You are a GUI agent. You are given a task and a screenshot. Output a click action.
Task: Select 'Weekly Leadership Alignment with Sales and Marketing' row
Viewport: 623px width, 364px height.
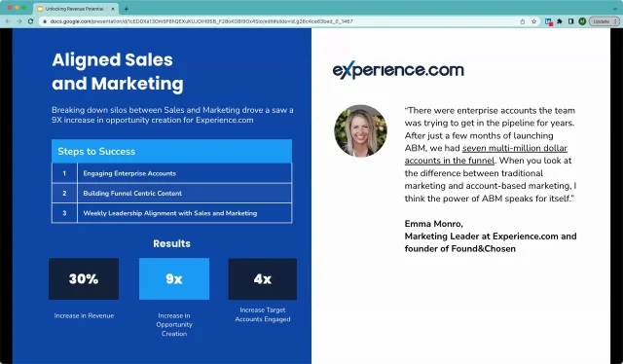pos(171,213)
